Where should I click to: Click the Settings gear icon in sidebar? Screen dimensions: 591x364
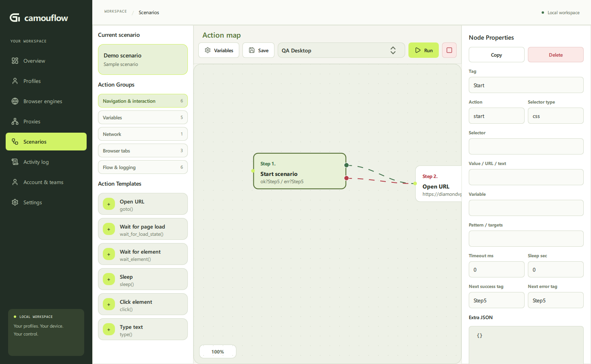point(15,202)
